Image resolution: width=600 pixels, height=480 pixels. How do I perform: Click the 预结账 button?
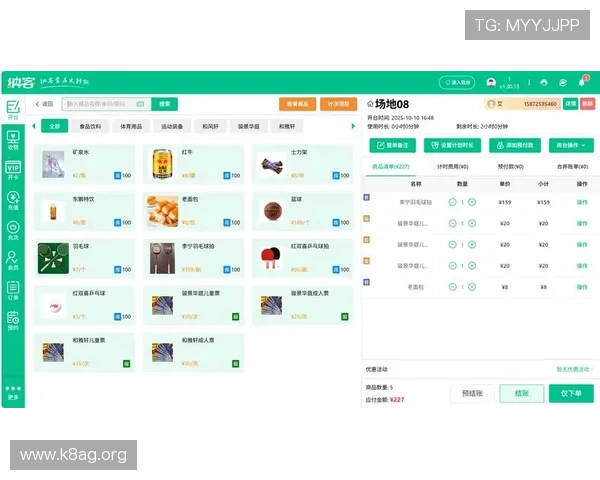472,393
